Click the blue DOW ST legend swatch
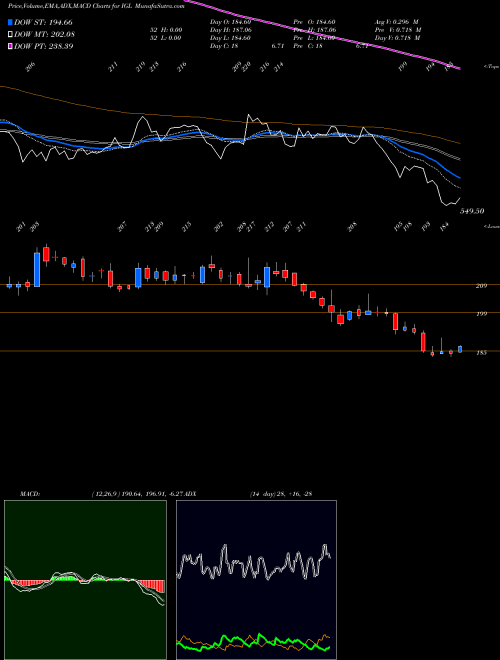This screenshot has height=660, width=500. pyautogui.click(x=10, y=22)
